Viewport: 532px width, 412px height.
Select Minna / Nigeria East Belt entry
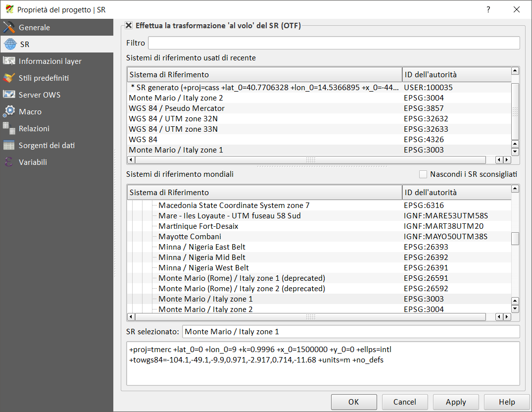[x=202, y=247]
